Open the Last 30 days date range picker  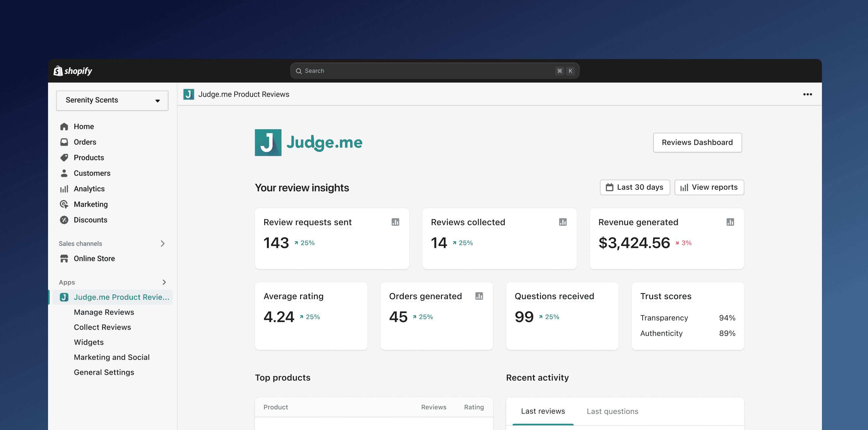pyautogui.click(x=634, y=187)
